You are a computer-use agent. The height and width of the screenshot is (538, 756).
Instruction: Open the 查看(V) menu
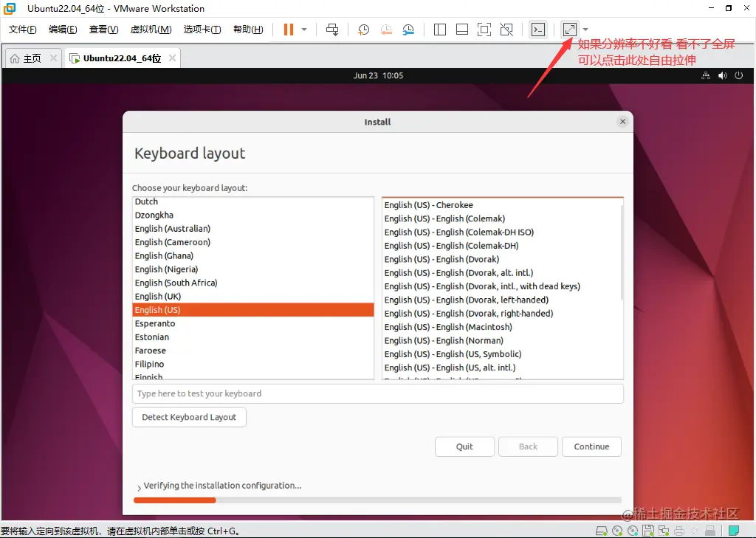(x=103, y=30)
